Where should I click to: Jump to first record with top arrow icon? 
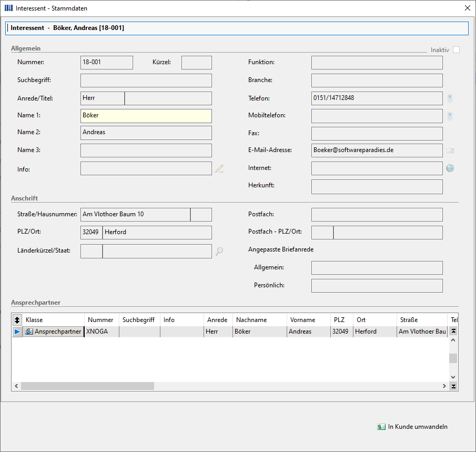pos(453,331)
